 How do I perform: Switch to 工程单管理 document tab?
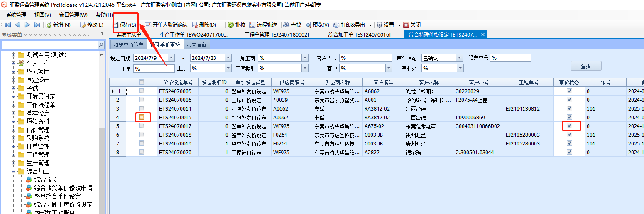click(x=277, y=34)
